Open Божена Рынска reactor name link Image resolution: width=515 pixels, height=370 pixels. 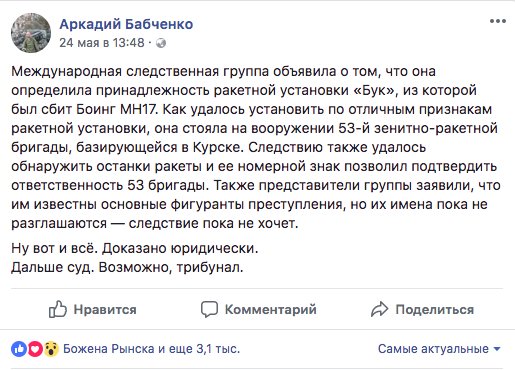(x=109, y=349)
